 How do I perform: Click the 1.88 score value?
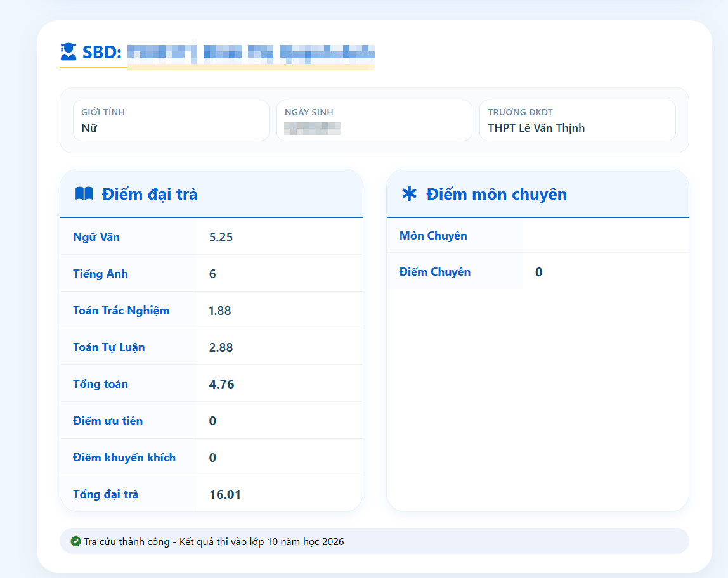(220, 311)
